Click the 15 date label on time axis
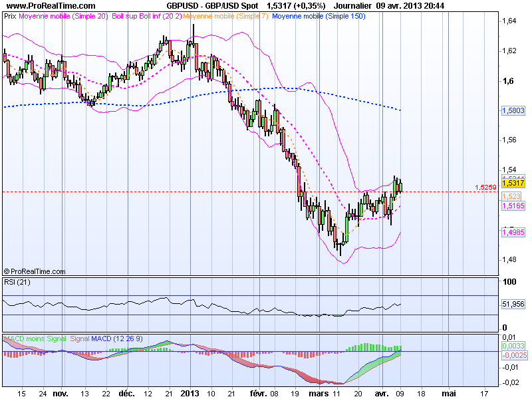Screen dimensions: 532x399 (x=21, y=394)
